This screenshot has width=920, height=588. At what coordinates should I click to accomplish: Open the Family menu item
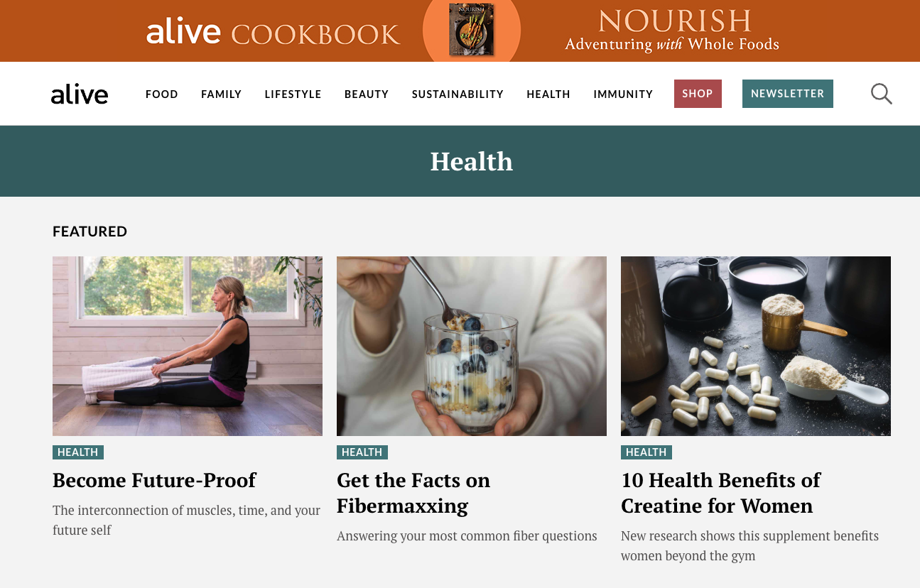click(222, 94)
